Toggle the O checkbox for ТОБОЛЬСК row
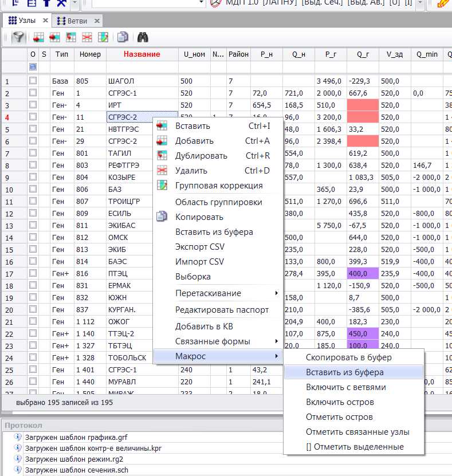The height and width of the screenshot is (476, 452). 33,357
